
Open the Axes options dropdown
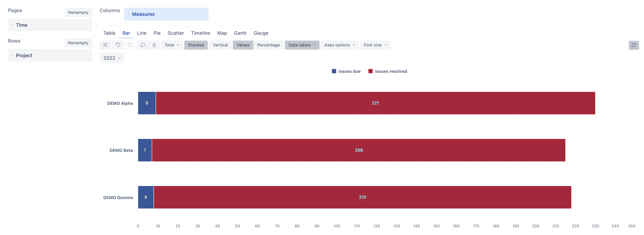340,45
